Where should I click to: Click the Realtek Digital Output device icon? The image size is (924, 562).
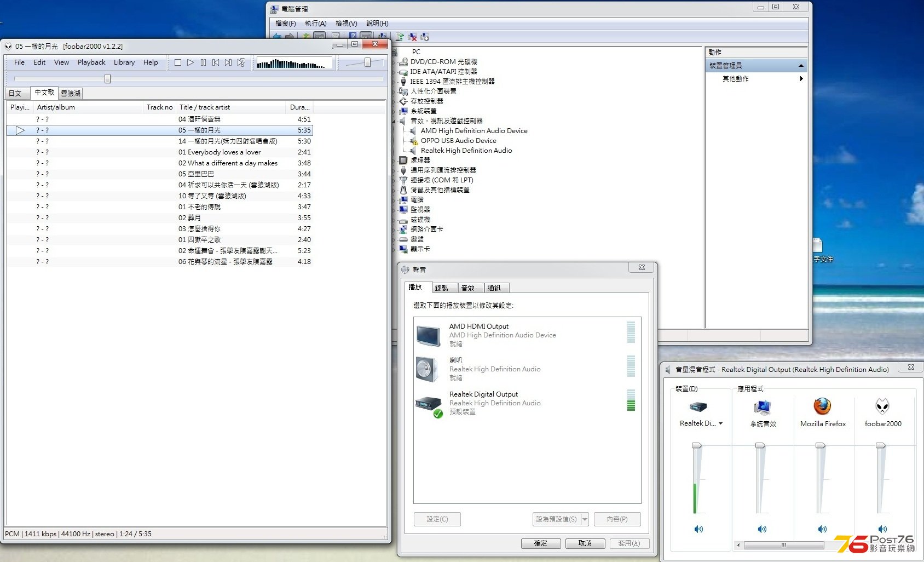click(x=429, y=405)
